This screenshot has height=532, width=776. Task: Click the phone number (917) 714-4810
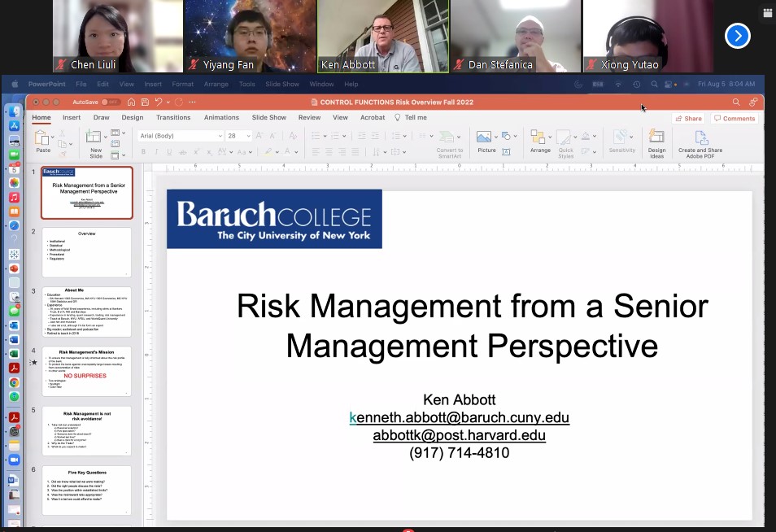pos(460,453)
